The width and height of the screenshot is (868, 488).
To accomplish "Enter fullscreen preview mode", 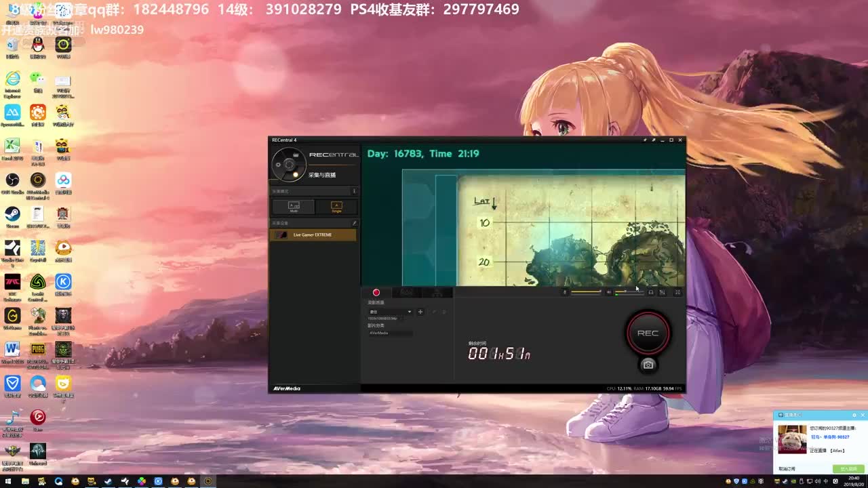I will tap(677, 292).
